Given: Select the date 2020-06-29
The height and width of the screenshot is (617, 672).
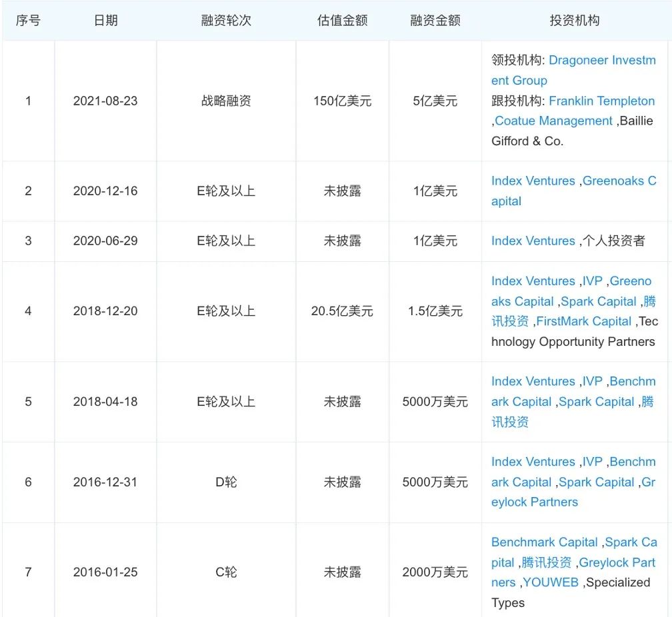Looking at the screenshot, I should [x=105, y=241].
